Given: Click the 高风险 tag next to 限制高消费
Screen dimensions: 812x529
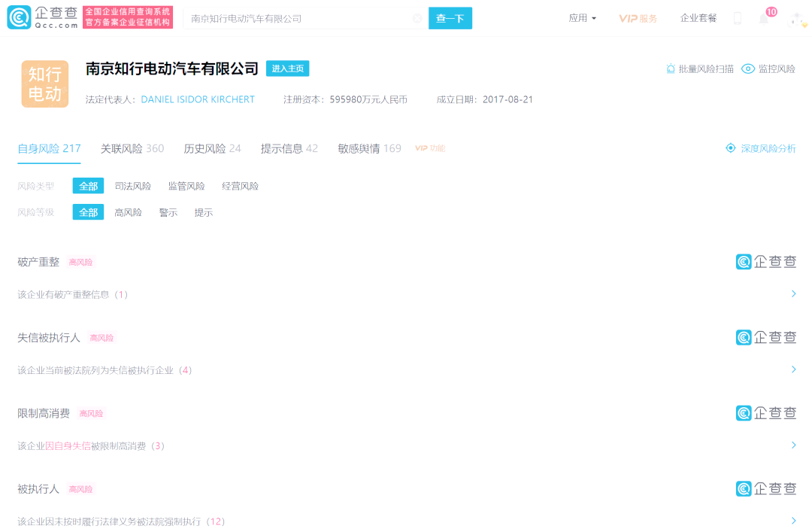Looking at the screenshot, I should tap(91, 413).
